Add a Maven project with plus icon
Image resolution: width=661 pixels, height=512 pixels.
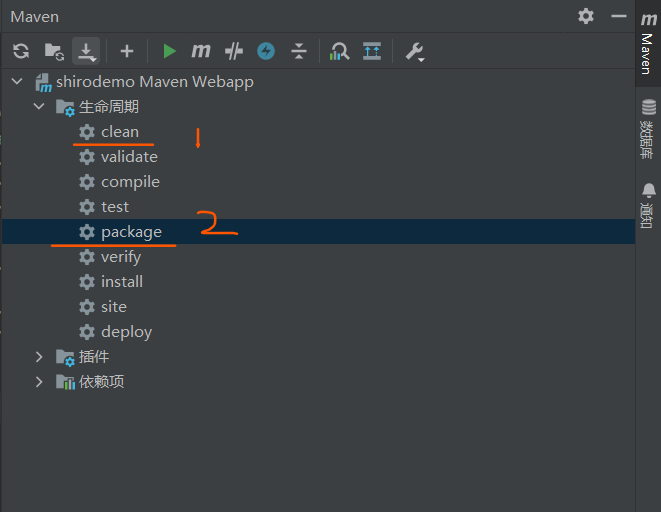tap(126, 51)
